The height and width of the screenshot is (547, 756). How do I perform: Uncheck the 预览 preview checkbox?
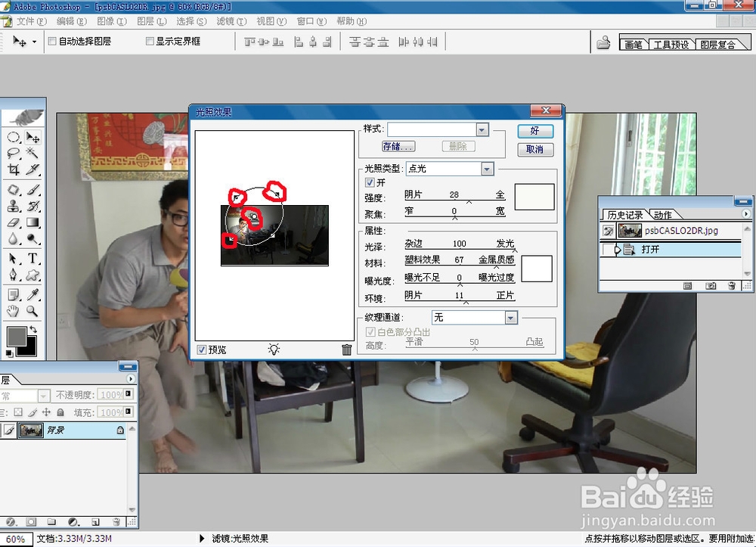point(201,349)
